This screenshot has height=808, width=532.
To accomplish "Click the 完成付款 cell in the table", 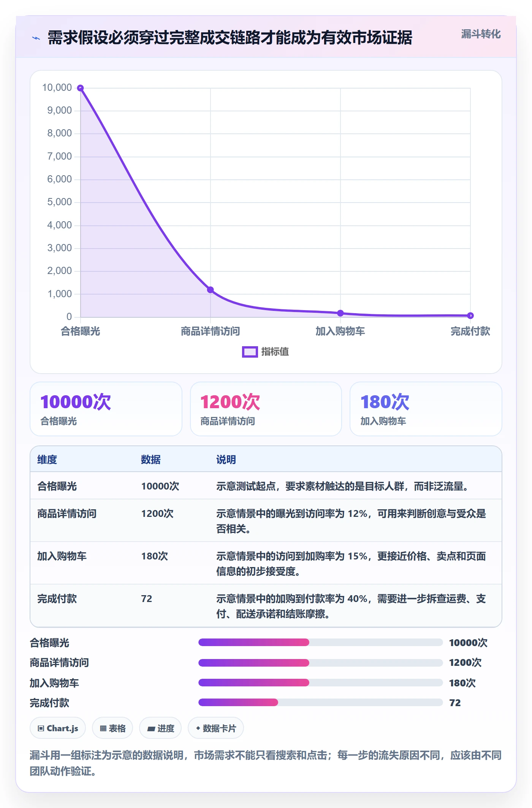I will point(57,599).
